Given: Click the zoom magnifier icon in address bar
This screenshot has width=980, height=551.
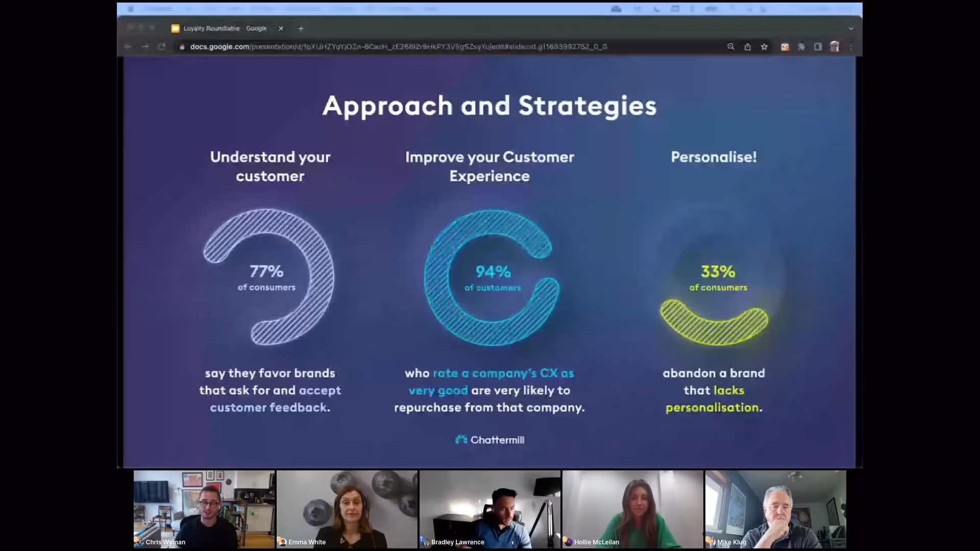Looking at the screenshot, I should (x=730, y=46).
